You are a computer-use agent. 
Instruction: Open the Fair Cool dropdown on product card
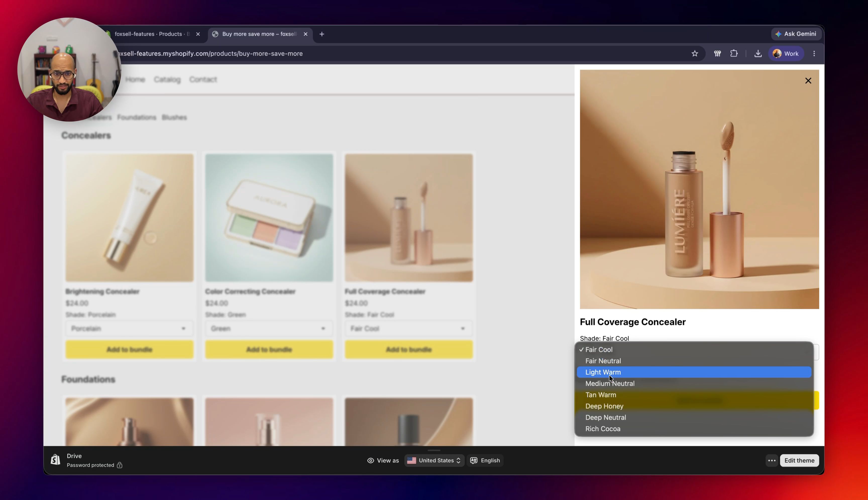(409, 329)
